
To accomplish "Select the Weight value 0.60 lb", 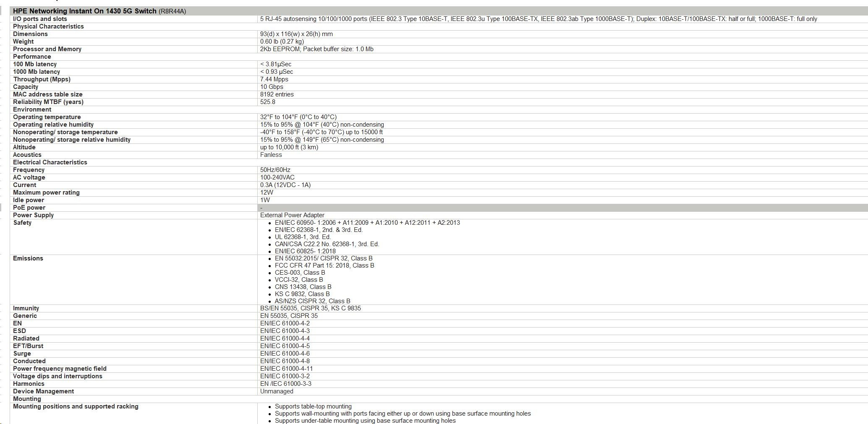I will tap(282, 42).
